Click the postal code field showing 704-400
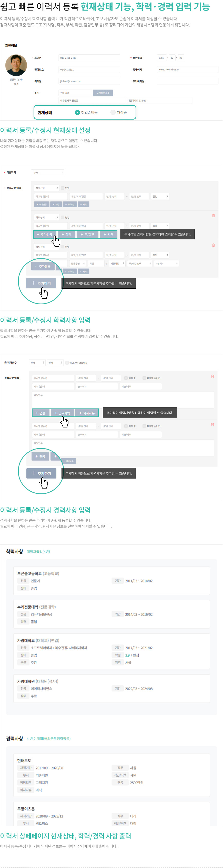The height and width of the screenshot is (868, 223). (75, 93)
